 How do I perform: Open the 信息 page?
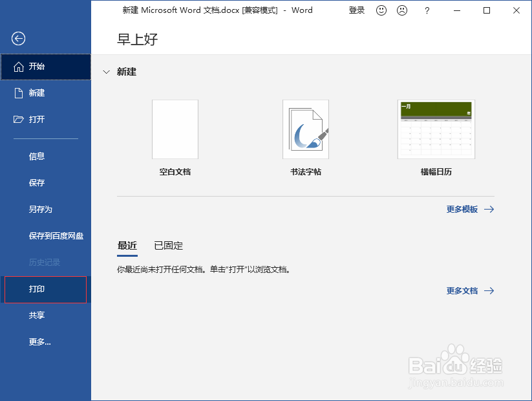click(x=46, y=156)
